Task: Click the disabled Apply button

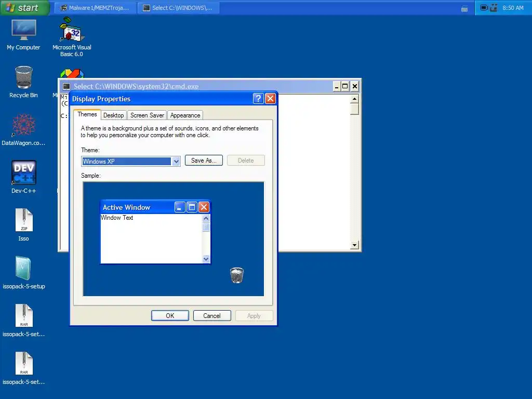Action: tap(254, 315)
